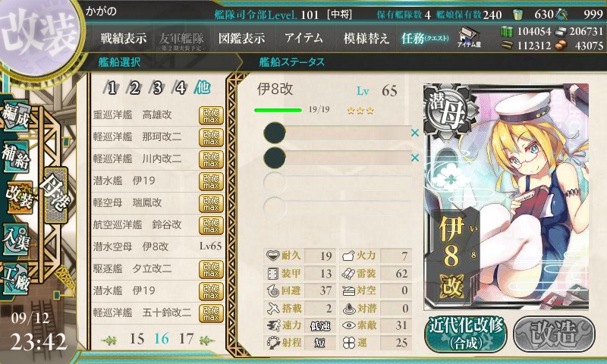Viewport: 607px width, 364px height.
Task: Go to ship list page 15
Action: click(137, 339)
